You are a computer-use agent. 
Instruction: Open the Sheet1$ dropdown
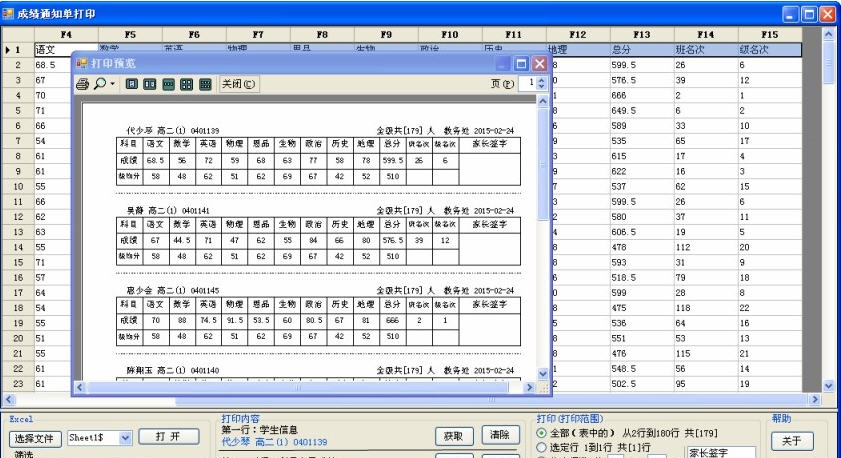click(126, 438)
